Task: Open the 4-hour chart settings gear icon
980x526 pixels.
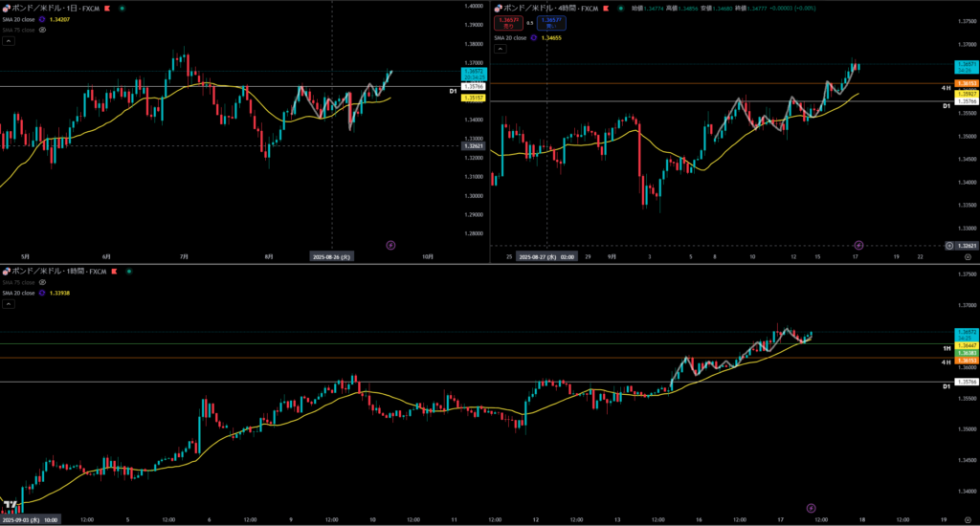Action: tap(968, 257)
